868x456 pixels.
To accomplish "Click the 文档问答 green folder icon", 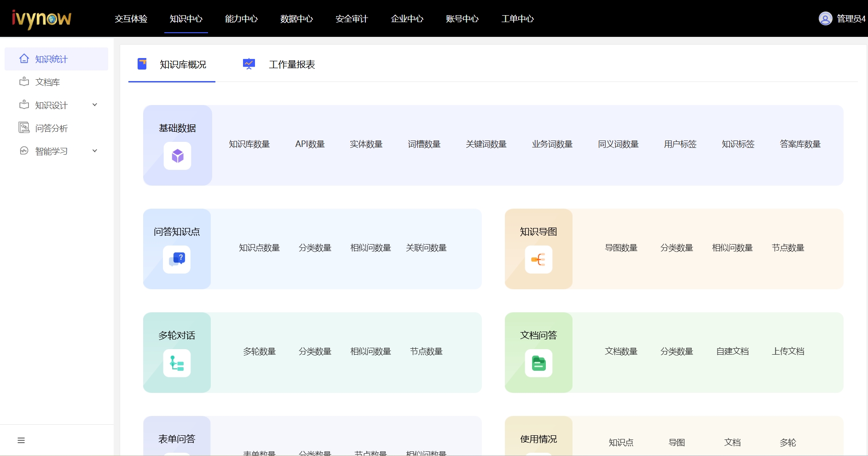I will tap(538, 363).
